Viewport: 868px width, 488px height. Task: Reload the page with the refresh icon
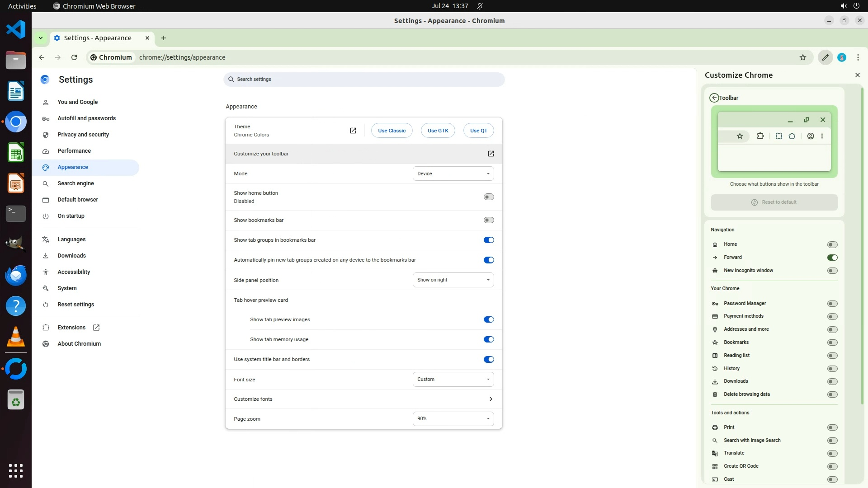coord(74,57)
